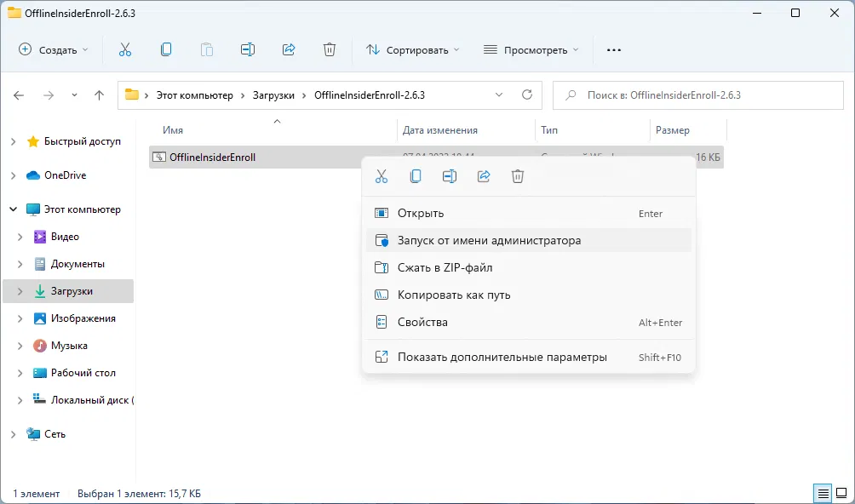The width and height of the screenshot is (855, 504).
Task: Click the Rename icon in the context menu
Action: 450,176
